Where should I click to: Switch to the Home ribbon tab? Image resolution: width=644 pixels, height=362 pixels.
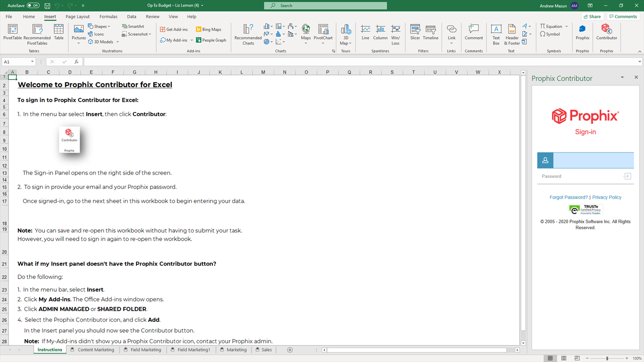(29, 16)
